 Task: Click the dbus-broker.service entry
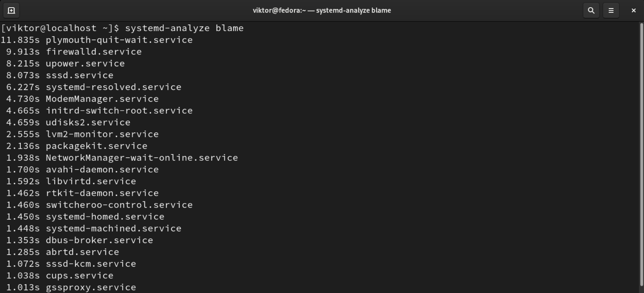[x=99, y=240]
